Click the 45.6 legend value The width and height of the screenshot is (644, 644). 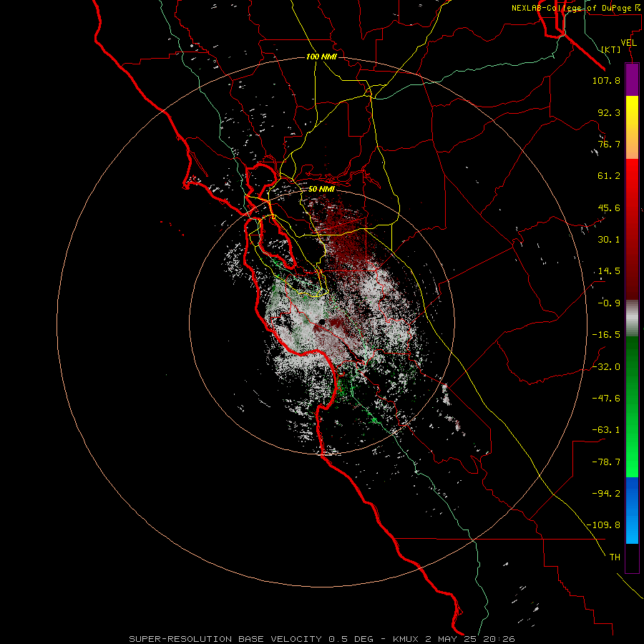tap(609, 208)
